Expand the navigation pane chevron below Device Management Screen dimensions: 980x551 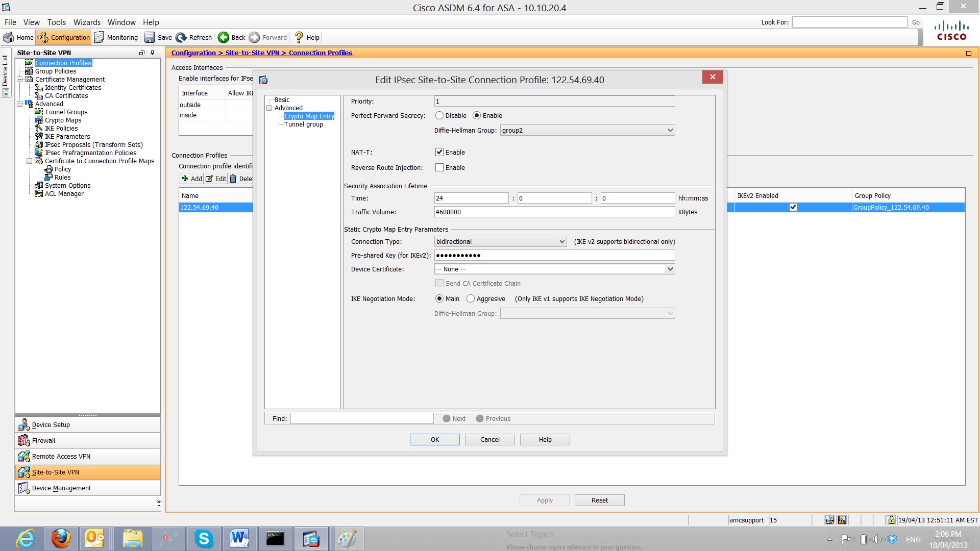[158, 503]
